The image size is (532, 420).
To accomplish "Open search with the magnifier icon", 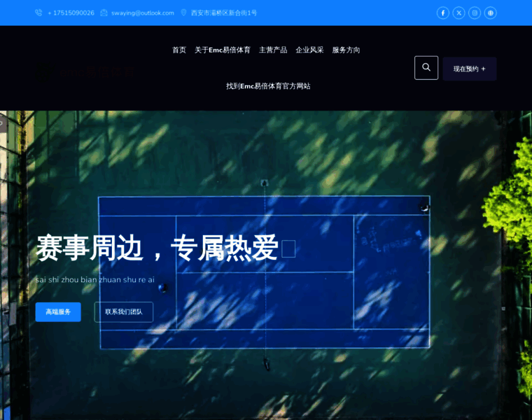I will [426, 68].
